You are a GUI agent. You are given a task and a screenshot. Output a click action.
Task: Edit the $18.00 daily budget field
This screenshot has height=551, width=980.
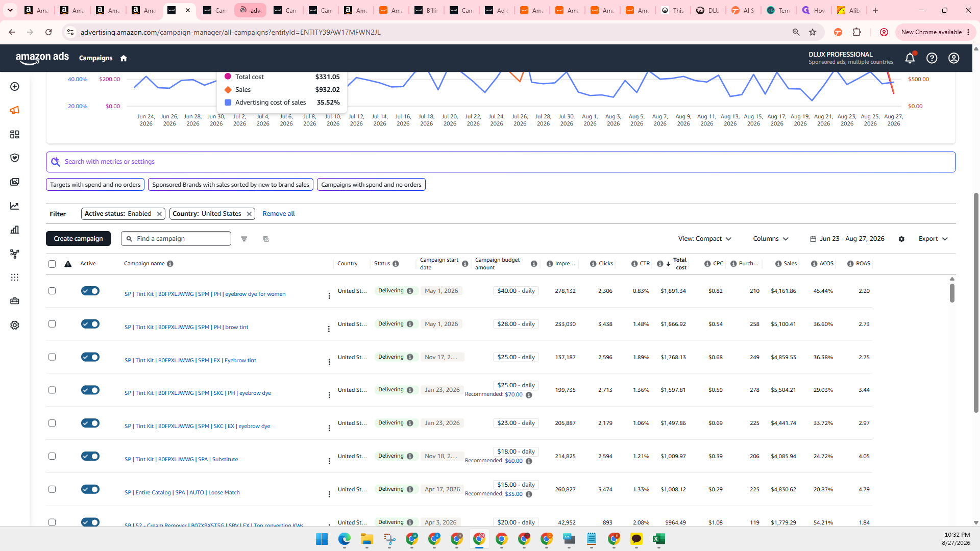tap(516, 452)
